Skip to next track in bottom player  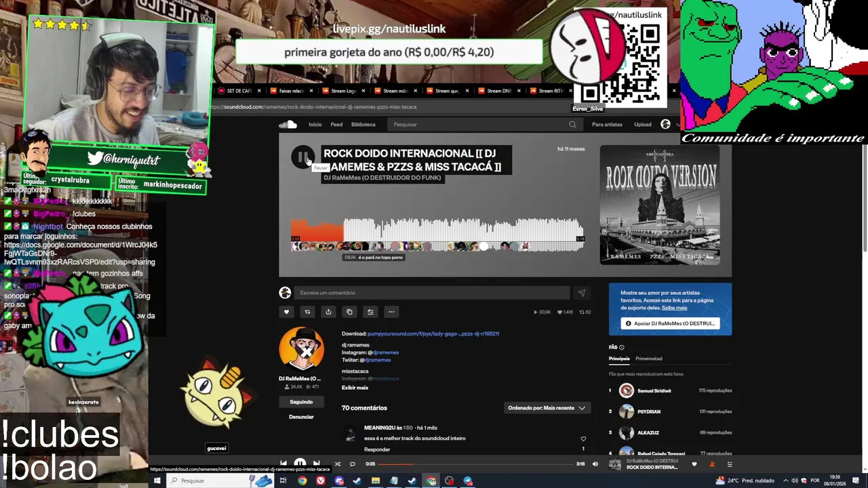(x=316, y=464)
